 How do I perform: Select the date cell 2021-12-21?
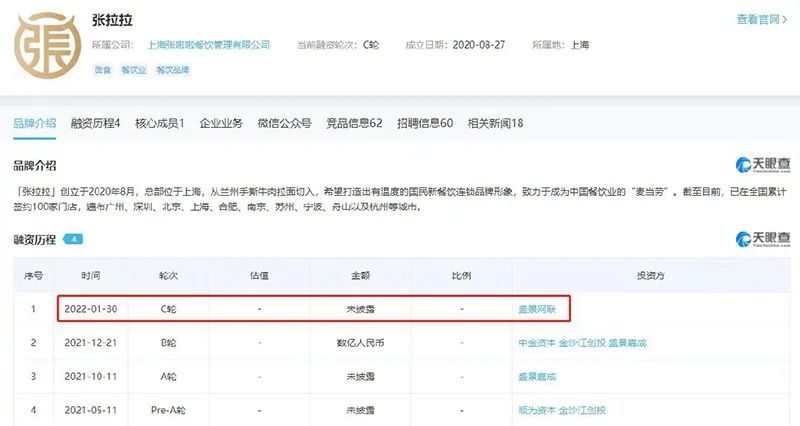(x=90, y=343)
